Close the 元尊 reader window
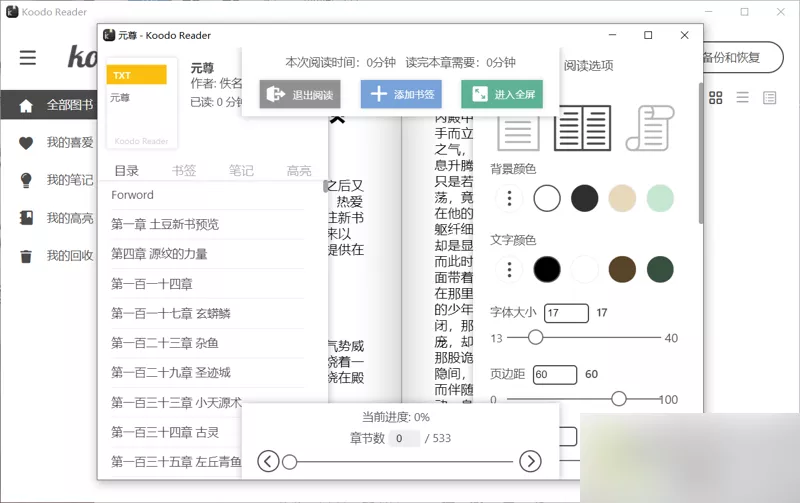 click(685, 35)
